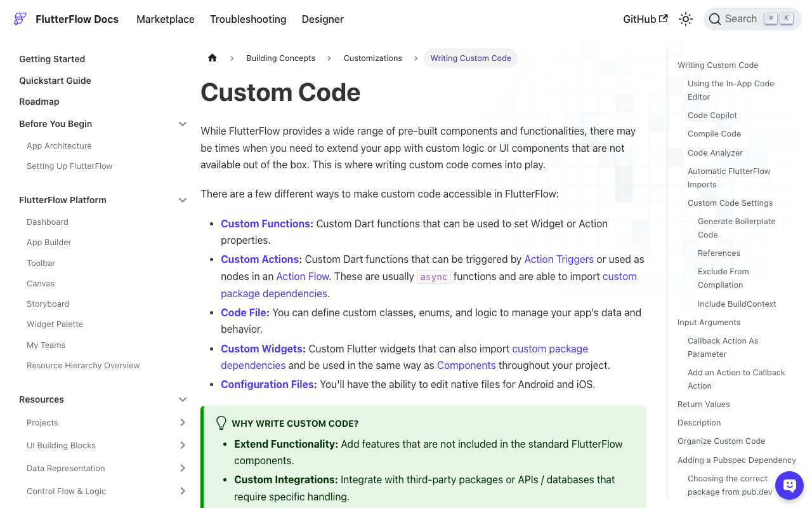
Task: Open Resource Hierarchy Overview page
Action: point(83,365)
